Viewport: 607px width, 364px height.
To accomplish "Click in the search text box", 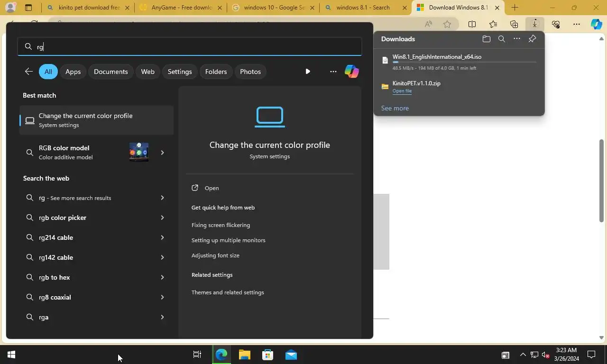I will [190, 46].
